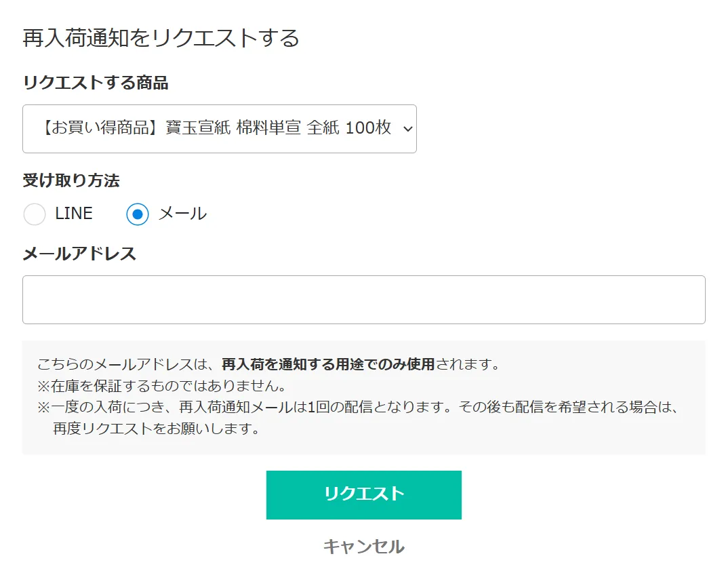The width and height of the screenshot is (726, 588).
Task: Click the 受け取り方法 section label
Action: click(x=71, y=181)
